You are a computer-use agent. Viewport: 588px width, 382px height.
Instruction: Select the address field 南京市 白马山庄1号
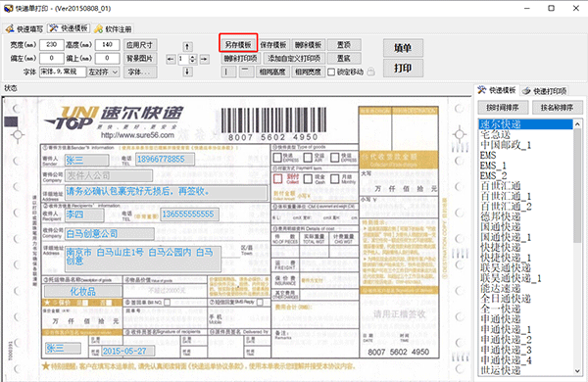click(x=143, y=259)
